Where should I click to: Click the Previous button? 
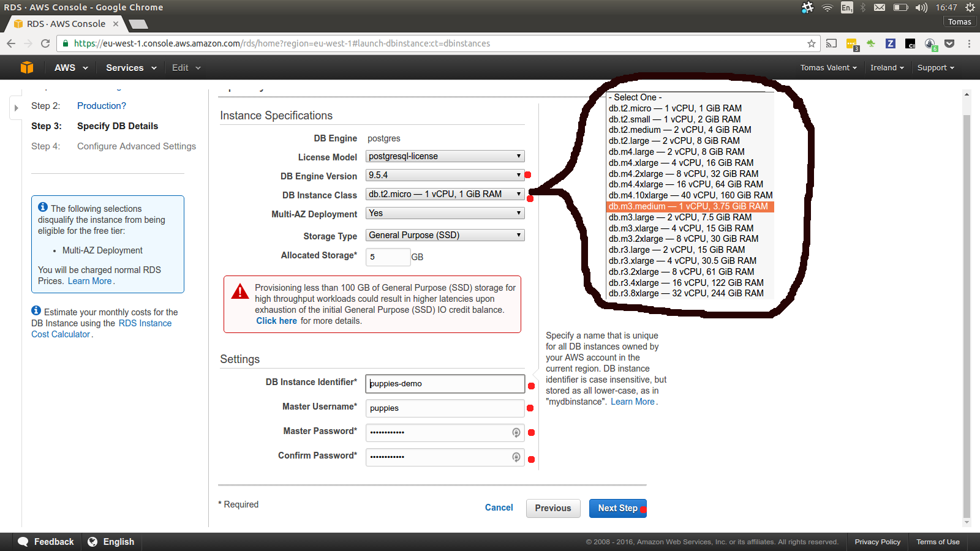pos(553,508)
